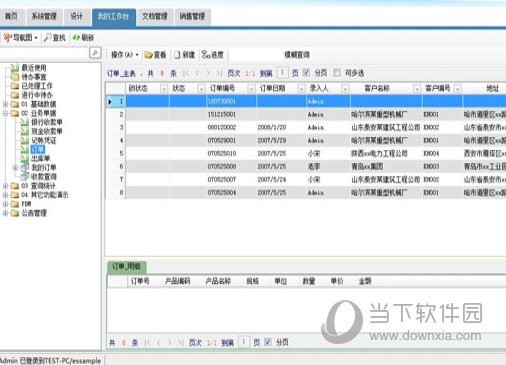Click the 新建 new document button
Viewport: 506px width, 365px height.
(185, 55)
